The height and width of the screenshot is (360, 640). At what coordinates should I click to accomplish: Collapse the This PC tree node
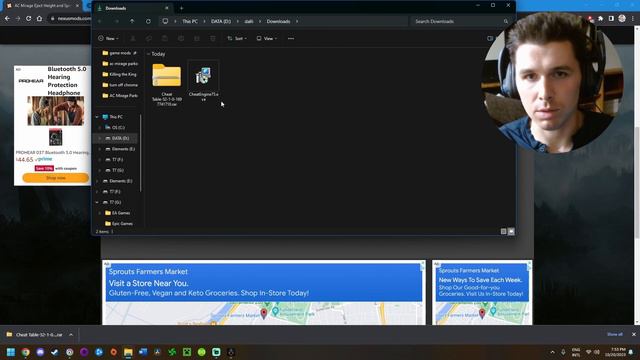pos(97,117)
